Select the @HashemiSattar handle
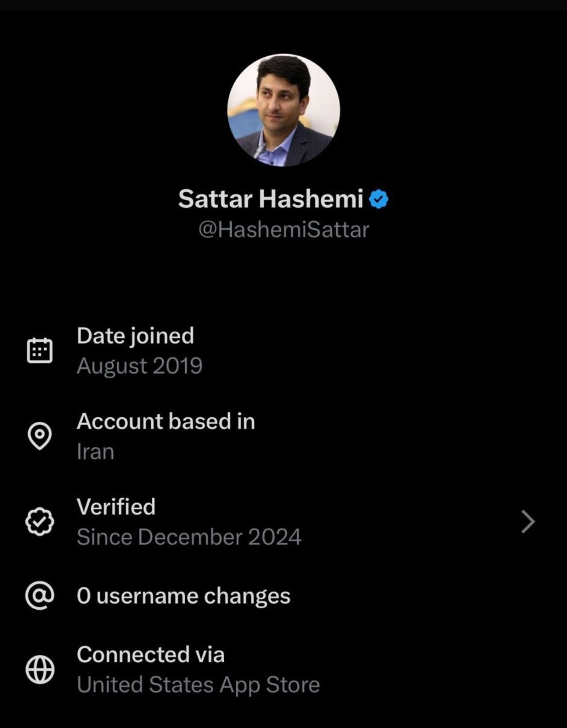This screenshot has height=728, width=567. click(283, 230)
